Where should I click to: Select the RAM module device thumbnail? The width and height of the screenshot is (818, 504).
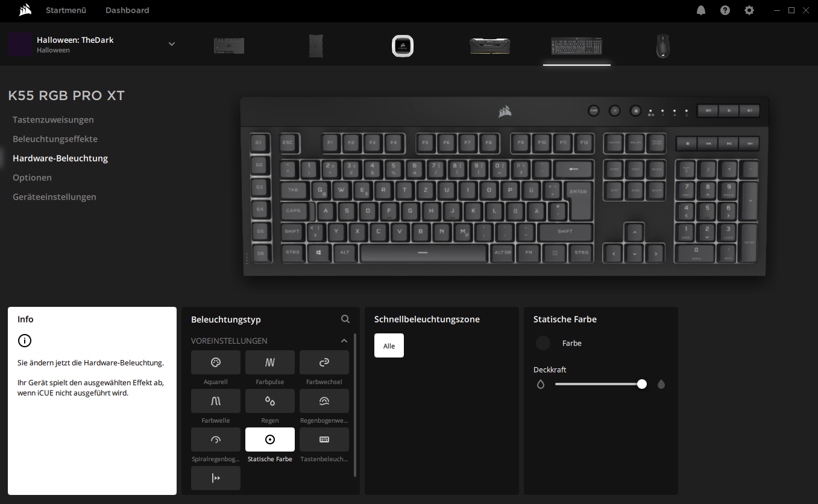pyautogui.click(x=490, y=46)
